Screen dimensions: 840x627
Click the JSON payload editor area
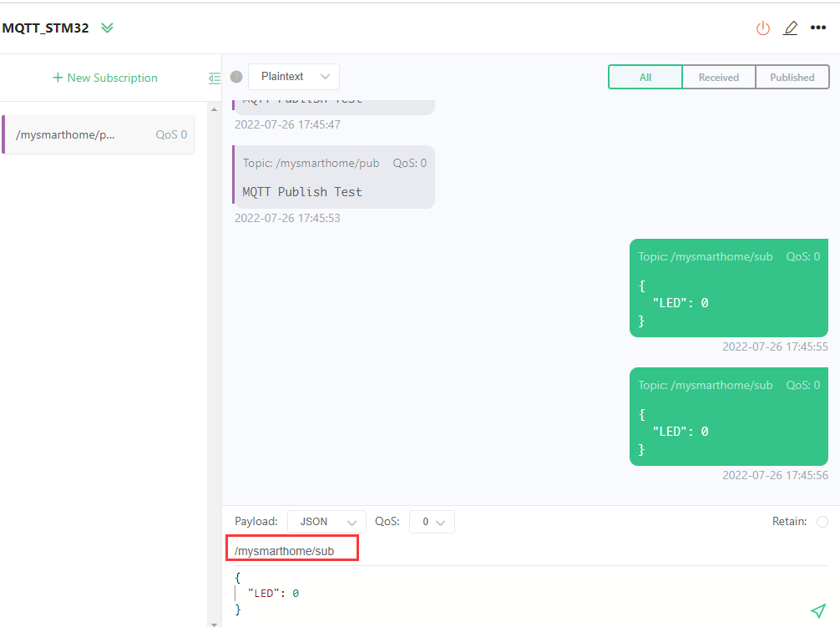[x=501, y=593]
